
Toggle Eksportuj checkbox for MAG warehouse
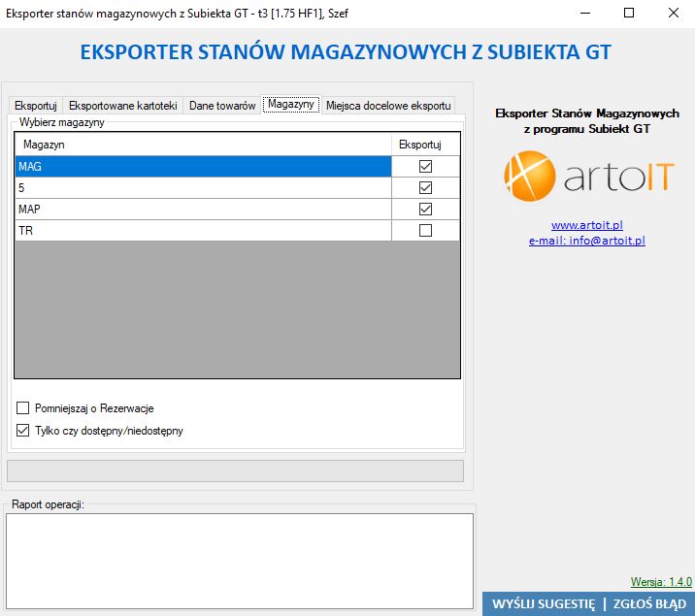pyautogui.click(x=425, y=166)
